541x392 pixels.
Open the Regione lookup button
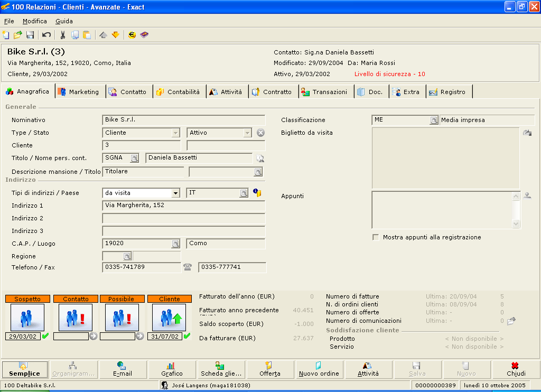(x=127, y=256)
